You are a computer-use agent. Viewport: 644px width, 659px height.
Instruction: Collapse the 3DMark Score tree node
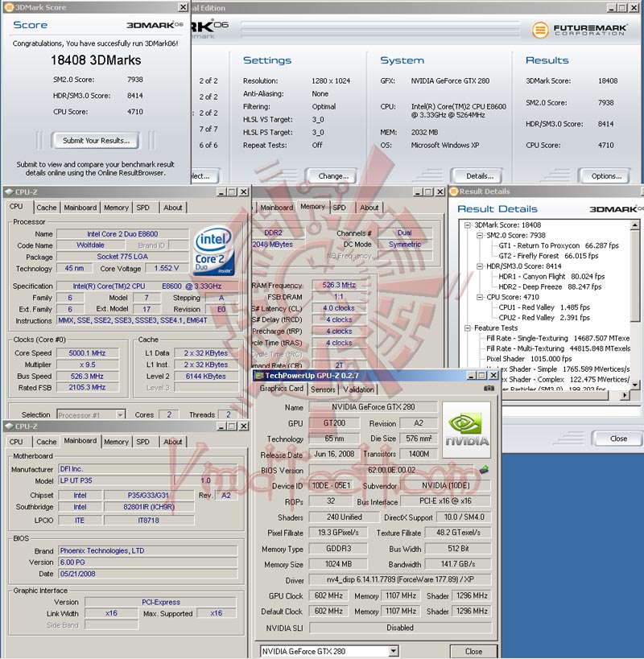pos(467,224)
